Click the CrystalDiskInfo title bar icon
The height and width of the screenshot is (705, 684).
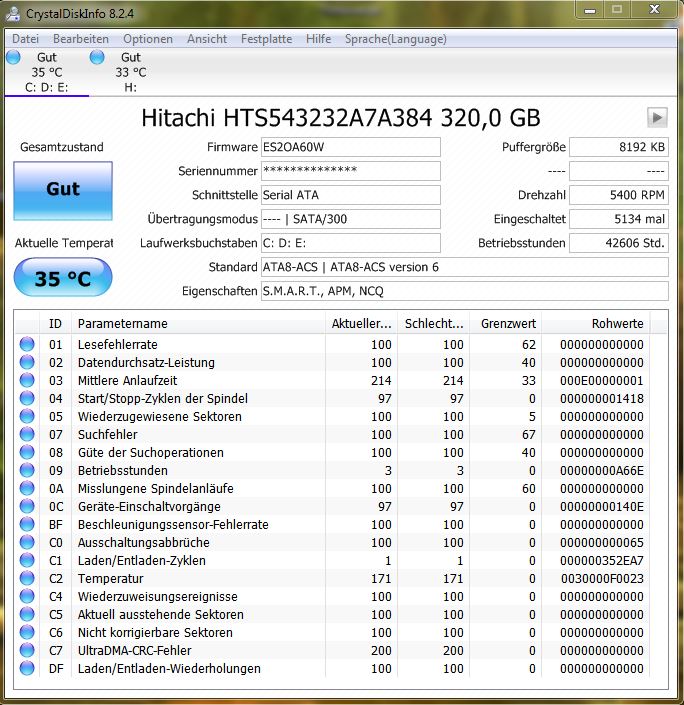13,13
